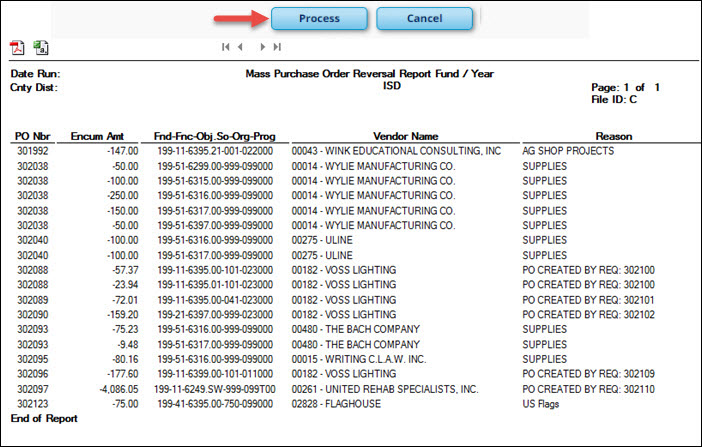702x447 pixels.
Task: Select reason AG SHOP PROJECTS
Action: (568, 151)
